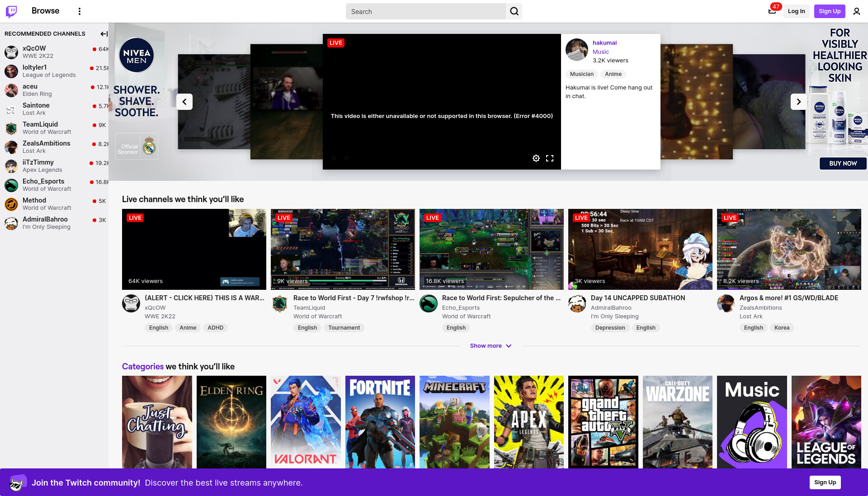Select the Korea tag on ZealsAmbitions stream
Viewport: 868px width, 496px height.
click(x=782, y=328)
